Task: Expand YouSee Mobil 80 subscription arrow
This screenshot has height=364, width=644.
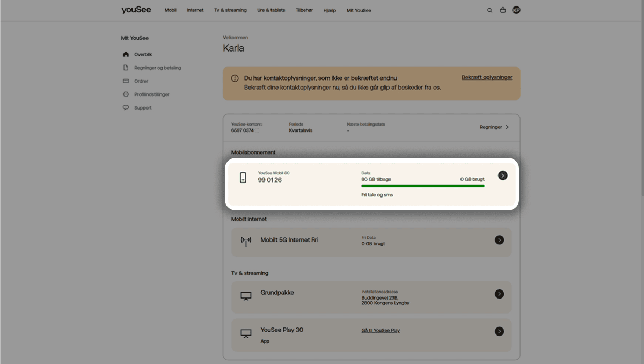Action: (x=502, y=176)
